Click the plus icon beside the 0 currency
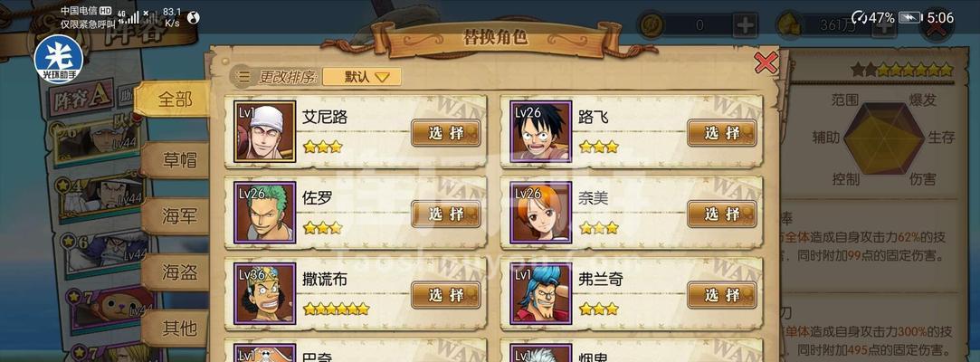Viewport: 980px width, 362px height. pyautogui.click(x=746, y=25)
